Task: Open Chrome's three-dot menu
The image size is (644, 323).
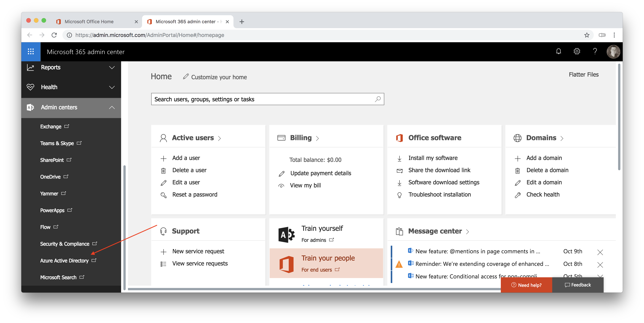Action: 614,35
